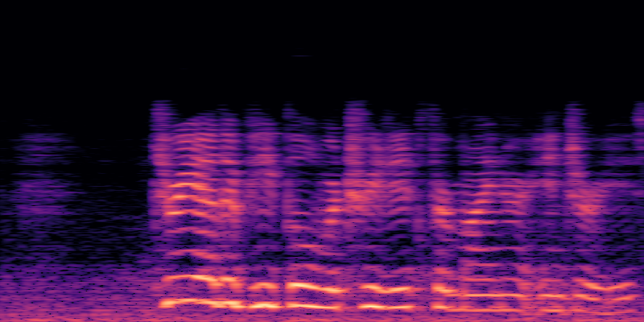Click the purple energy at the far right edge

[638, 121]
